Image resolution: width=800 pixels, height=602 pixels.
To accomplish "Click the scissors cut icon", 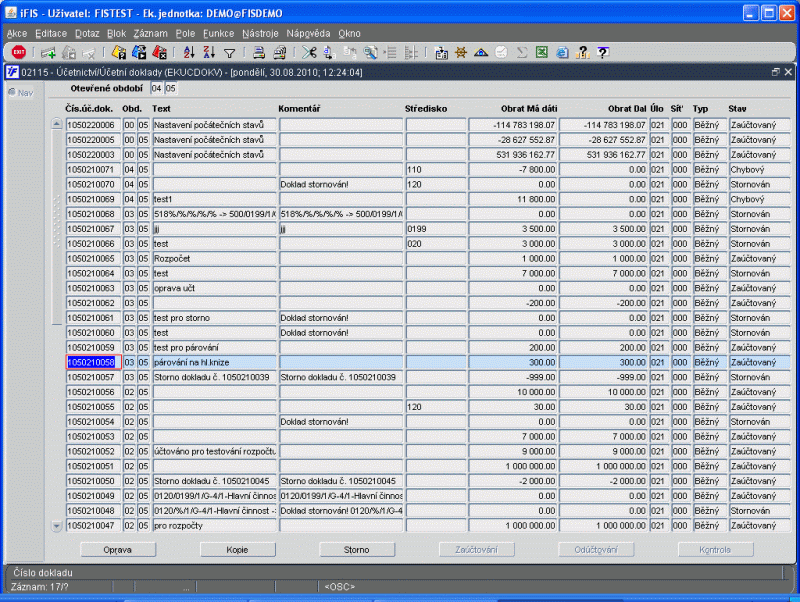I will tap(310, 52).
